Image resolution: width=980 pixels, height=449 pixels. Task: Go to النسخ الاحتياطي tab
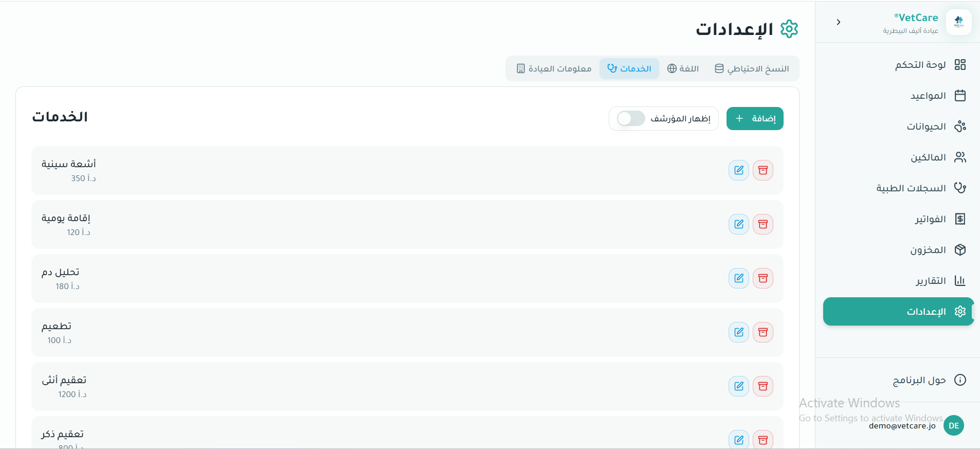click(x=752, y=68)
